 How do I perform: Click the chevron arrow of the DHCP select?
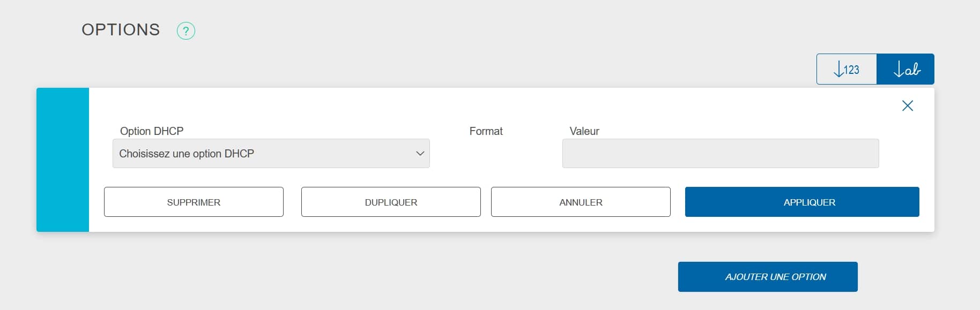[420, 154]
